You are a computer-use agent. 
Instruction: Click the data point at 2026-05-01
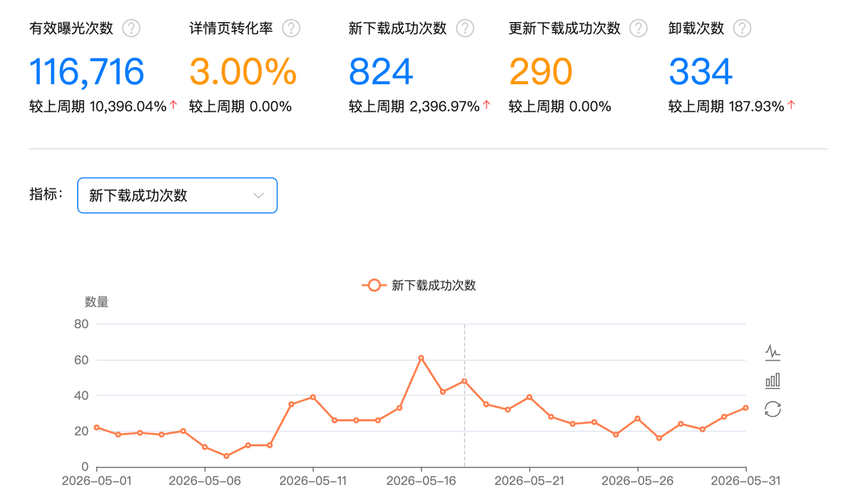(96, 428)
